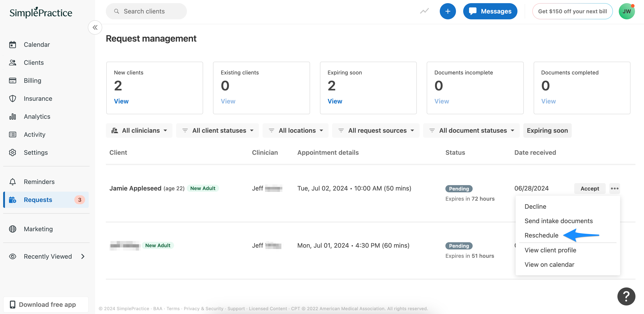Open the BAA footer link
644x314 pixels.
158,309
